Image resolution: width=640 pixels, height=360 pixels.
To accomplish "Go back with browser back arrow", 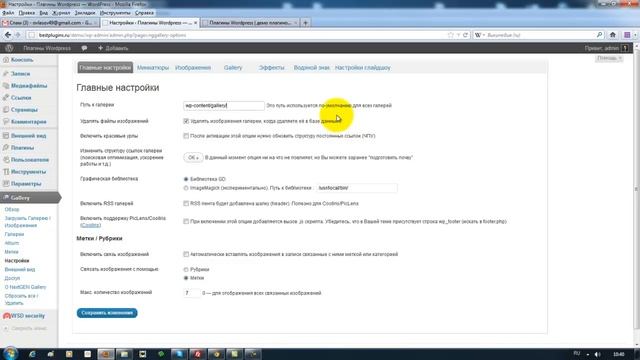I will (x=8, y=35).
